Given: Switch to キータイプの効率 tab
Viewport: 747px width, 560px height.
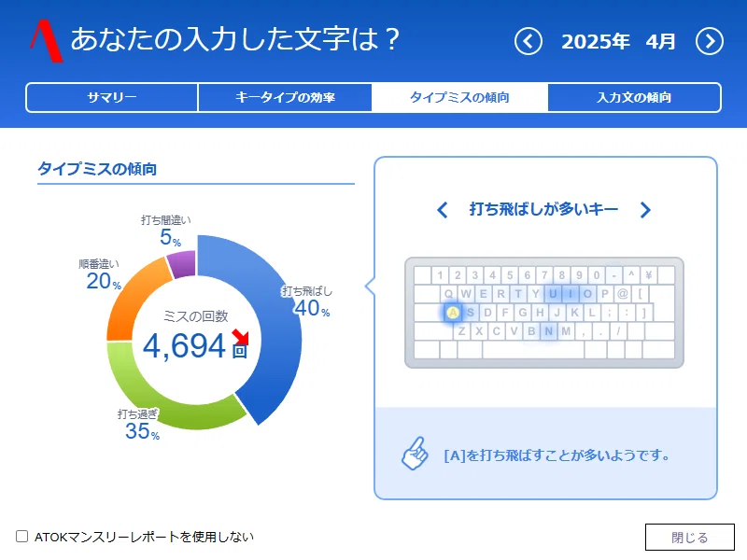Looking at the screenshot, I should [285, 98].
